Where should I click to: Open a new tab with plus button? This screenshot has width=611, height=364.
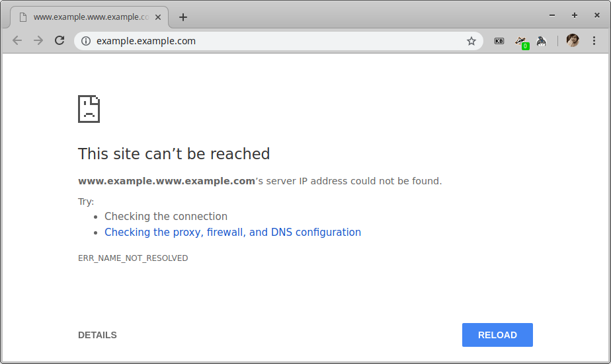183,17
